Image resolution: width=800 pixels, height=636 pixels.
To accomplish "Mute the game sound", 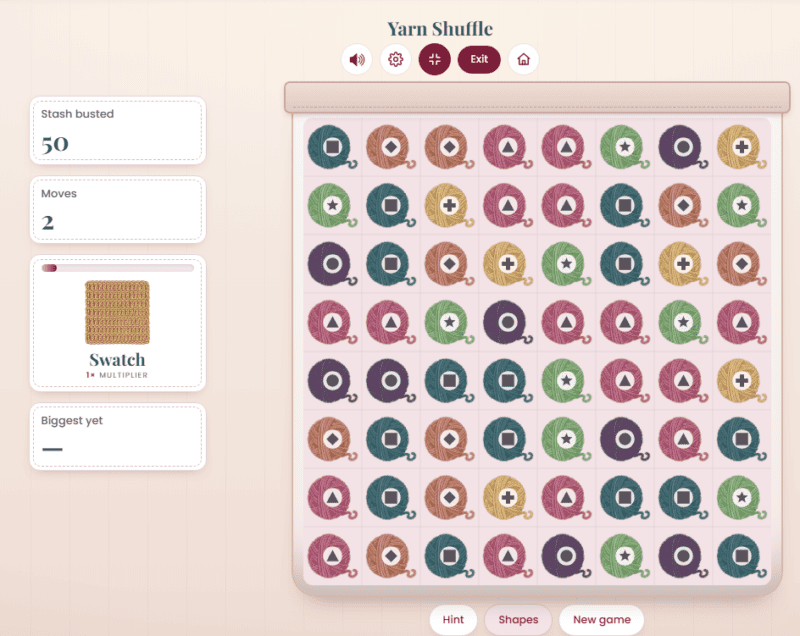I will (x=357, y=60).
